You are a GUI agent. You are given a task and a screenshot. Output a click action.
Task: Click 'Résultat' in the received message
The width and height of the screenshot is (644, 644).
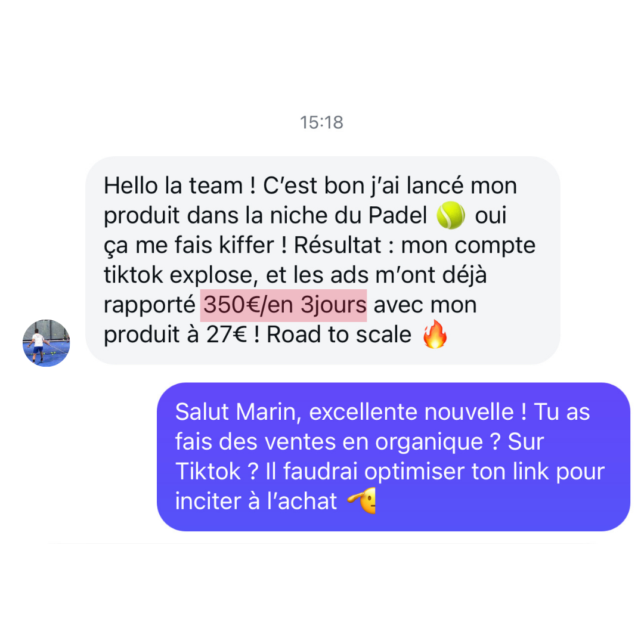(x=338, y=245)
